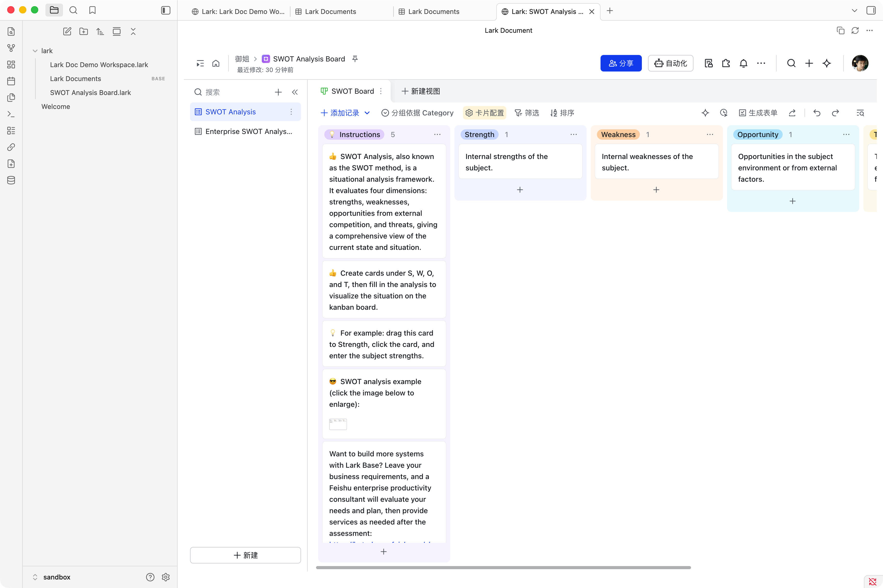Change the file sort order
The image size is (883, 588).
pyautogui.click(x=100, y=31)
